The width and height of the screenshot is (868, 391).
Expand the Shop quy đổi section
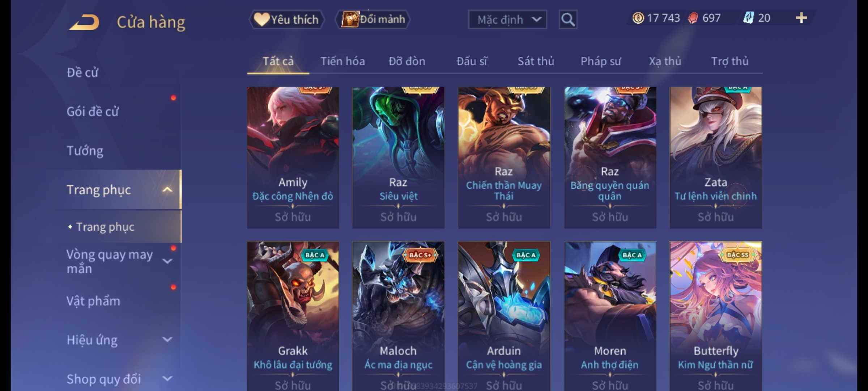click(x=167, y=379)
